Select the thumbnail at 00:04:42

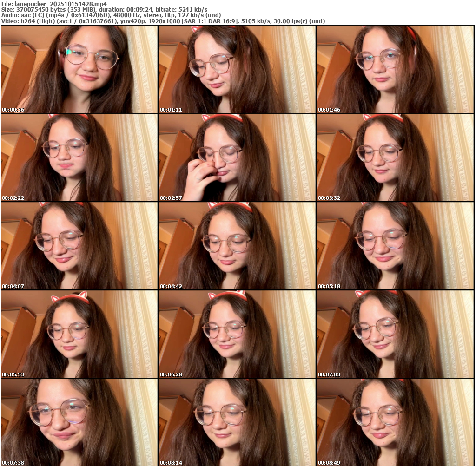coord(238,246)
